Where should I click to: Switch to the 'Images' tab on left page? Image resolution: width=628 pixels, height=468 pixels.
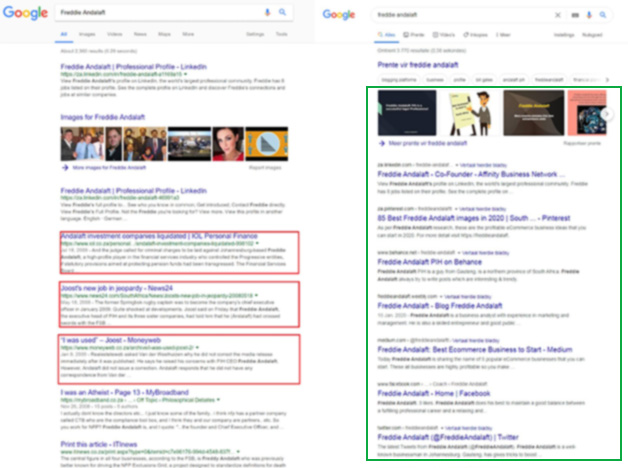coord(85,34)
